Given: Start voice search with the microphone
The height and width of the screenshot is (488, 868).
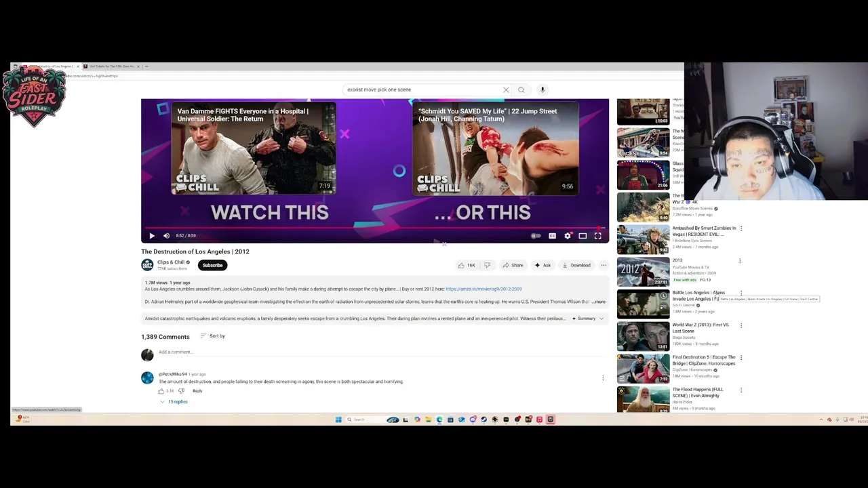Looking at the screenshot, I should (x=542, y=89).
